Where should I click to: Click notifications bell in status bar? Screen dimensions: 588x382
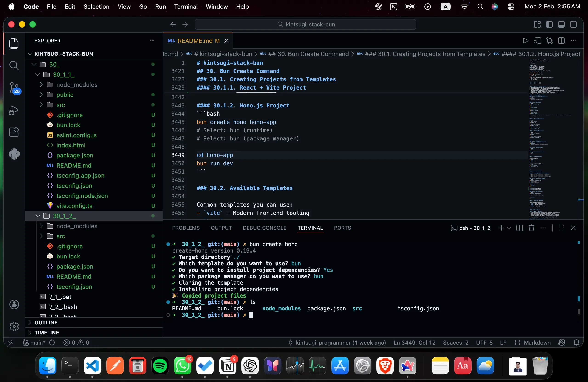576,343
